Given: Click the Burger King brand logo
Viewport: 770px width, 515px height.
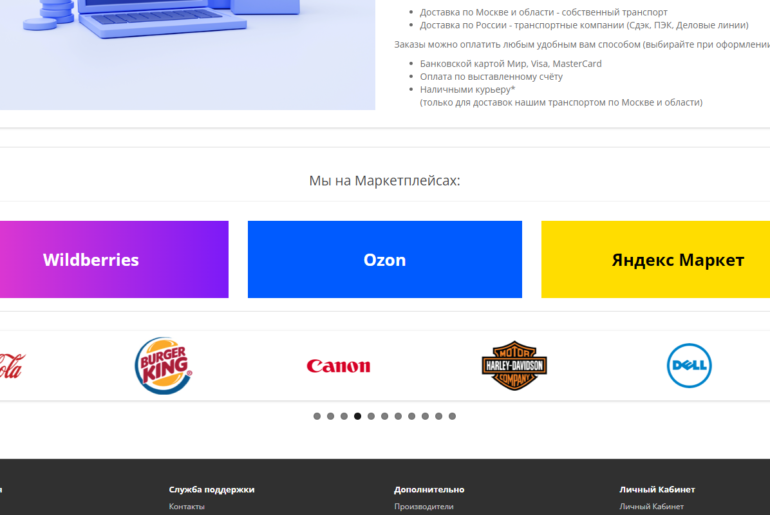Looking at the screenshot, I should tap(163, 366).
